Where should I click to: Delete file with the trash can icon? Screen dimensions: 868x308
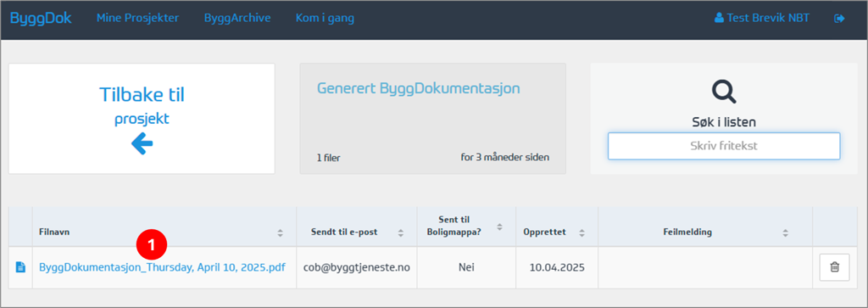click(x=834, y=267)
